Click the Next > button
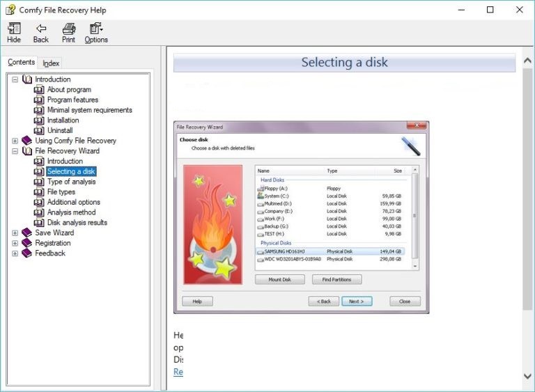The image size is (535, 392). [x=357, y=301]
